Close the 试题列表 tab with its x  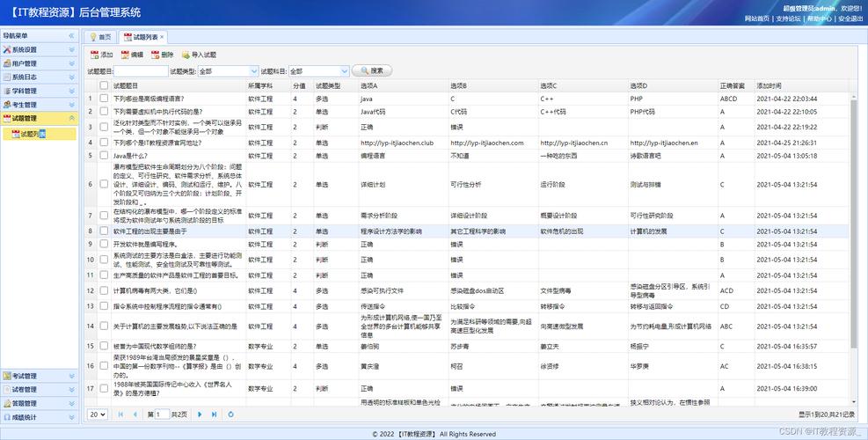(162, 37)
